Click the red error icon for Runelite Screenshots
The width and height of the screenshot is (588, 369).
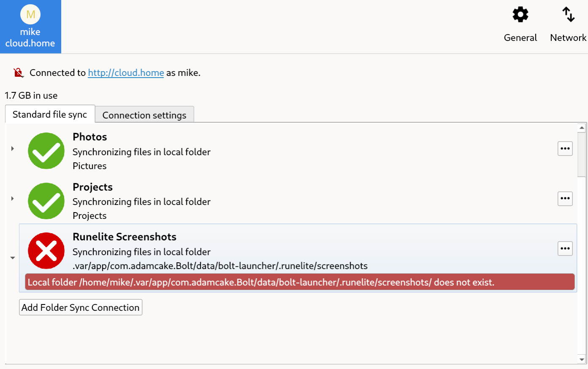pyautogui.click(x=46, y=251)
